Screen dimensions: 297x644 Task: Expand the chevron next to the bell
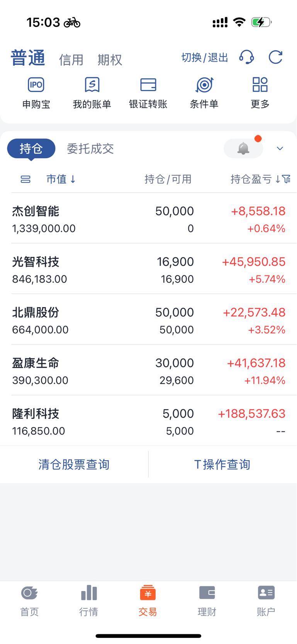click(x=280, y=149)
